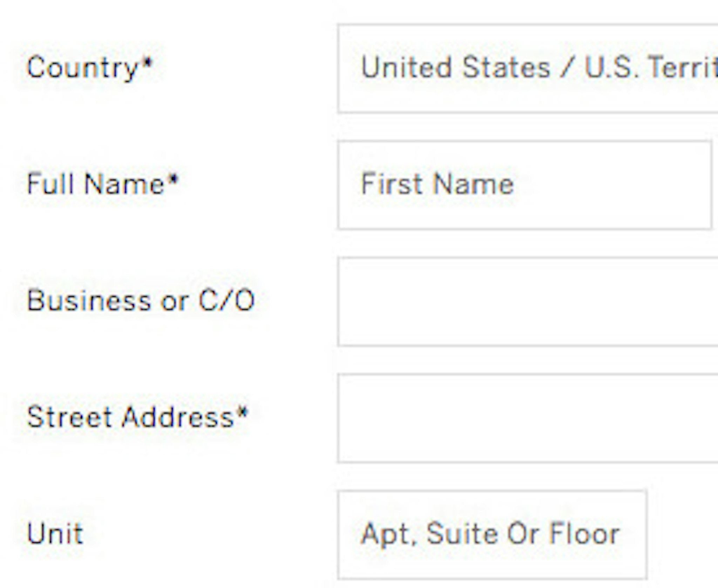The height and width of the screenshot is (588, 718).
Task: Click the Apt, Suite Or Floor field
Action: pyautogui.click(x=491, y=533)
